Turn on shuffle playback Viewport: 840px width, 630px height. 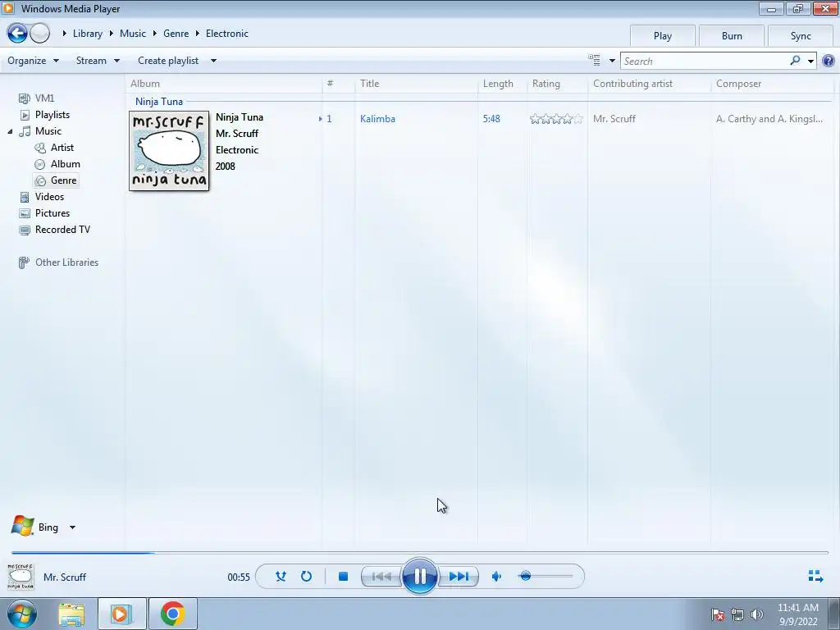pos(281,577)
